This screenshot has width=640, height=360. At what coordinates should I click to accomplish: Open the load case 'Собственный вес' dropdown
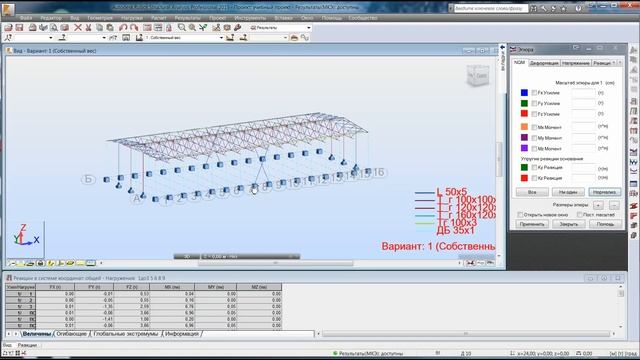click(x=221, y=38)
